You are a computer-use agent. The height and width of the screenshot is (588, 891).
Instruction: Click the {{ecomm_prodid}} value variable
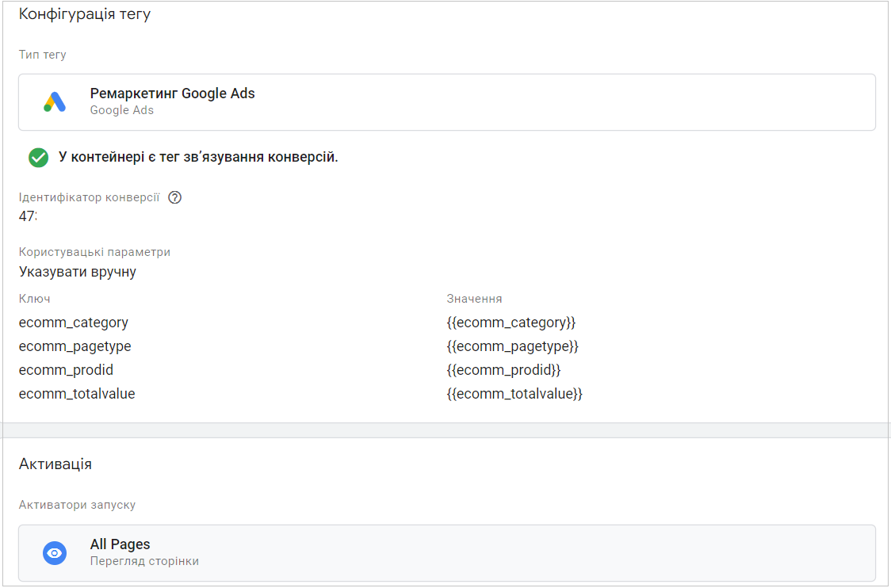503,370
